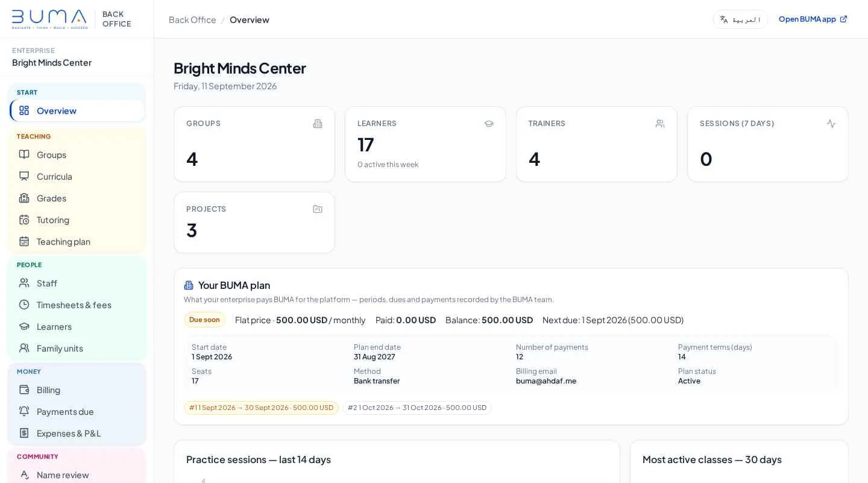Open the Billing page

click(77, 390)
